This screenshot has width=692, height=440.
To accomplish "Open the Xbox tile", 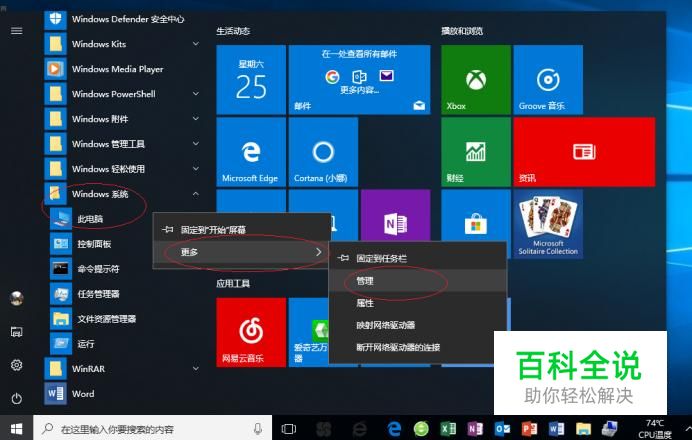I will 476,79.
